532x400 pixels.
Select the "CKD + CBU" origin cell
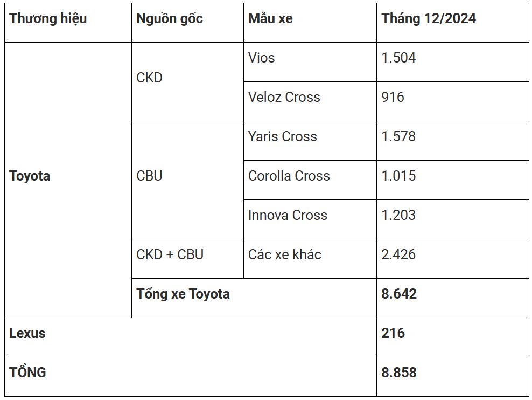[x=170, y=255]
